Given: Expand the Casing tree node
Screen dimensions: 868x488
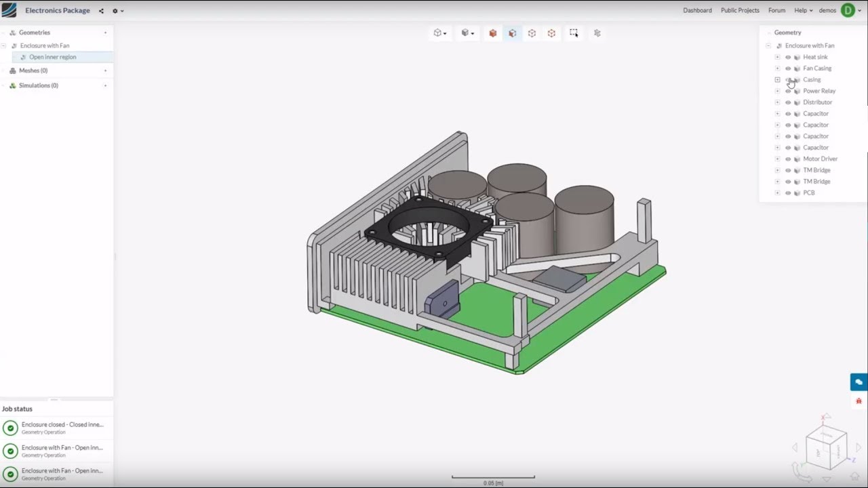Looking at the screenshot, I should tap(778, 80).
